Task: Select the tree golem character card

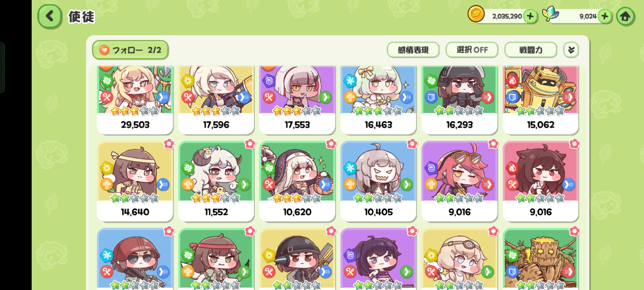Action: point(541,259)
